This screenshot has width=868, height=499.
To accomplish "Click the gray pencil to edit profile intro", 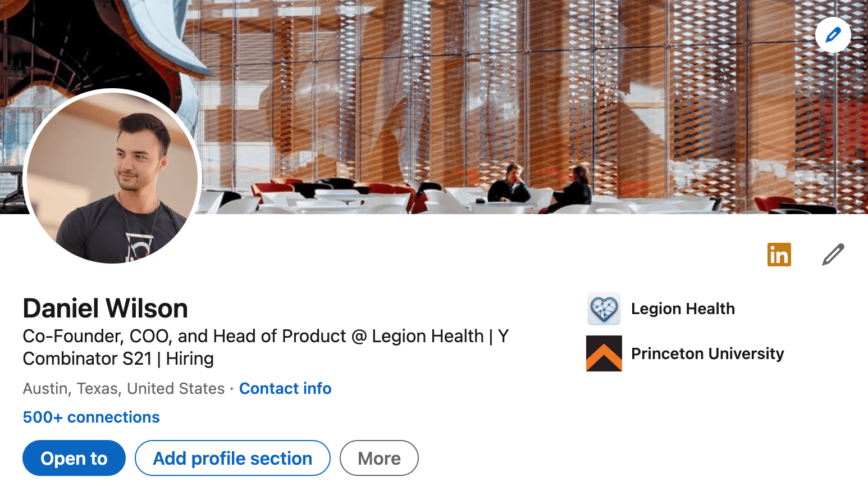I will coord(833,255).
